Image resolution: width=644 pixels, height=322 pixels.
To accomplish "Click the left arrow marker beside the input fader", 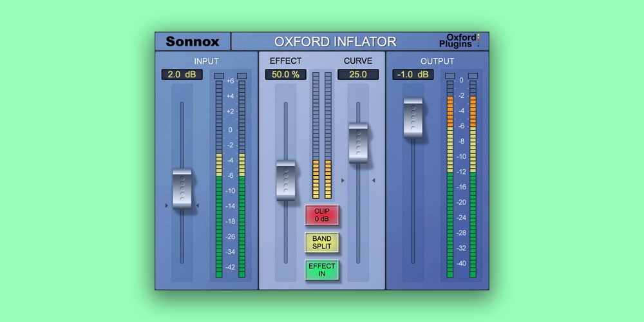I will (x=167, y=206).
